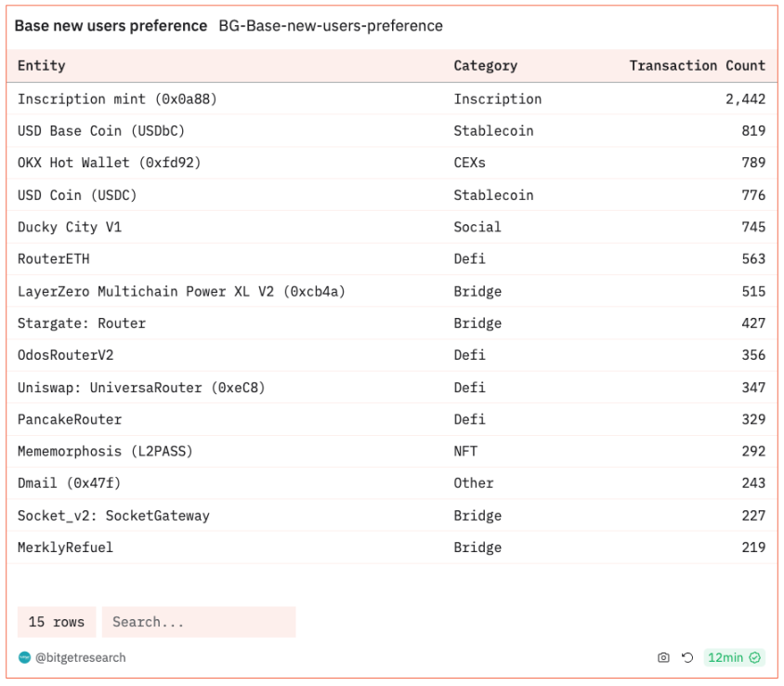The width and height of the screenshot is (784, 686).
Task: Click the green checkmark status icon
Action: (x=755, y=658)
